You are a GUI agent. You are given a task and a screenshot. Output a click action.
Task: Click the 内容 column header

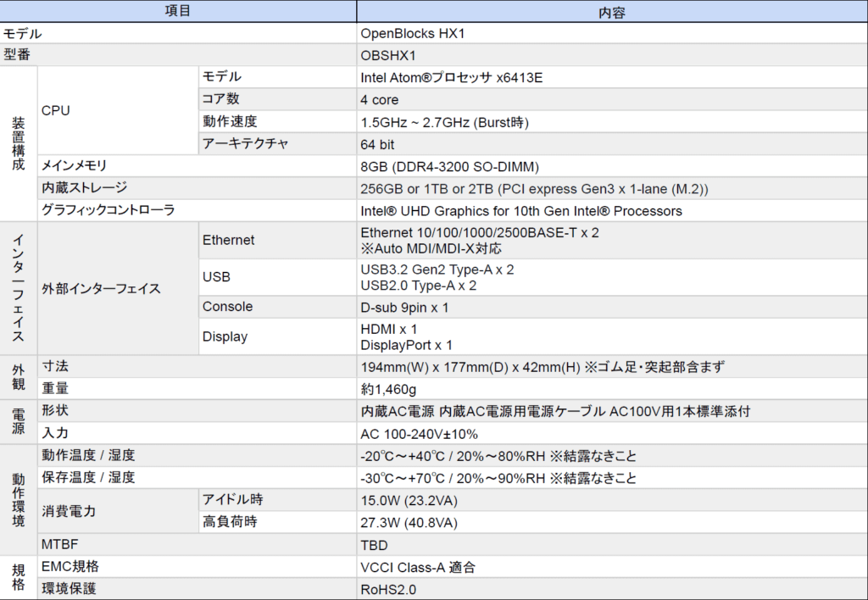(611, 11)
